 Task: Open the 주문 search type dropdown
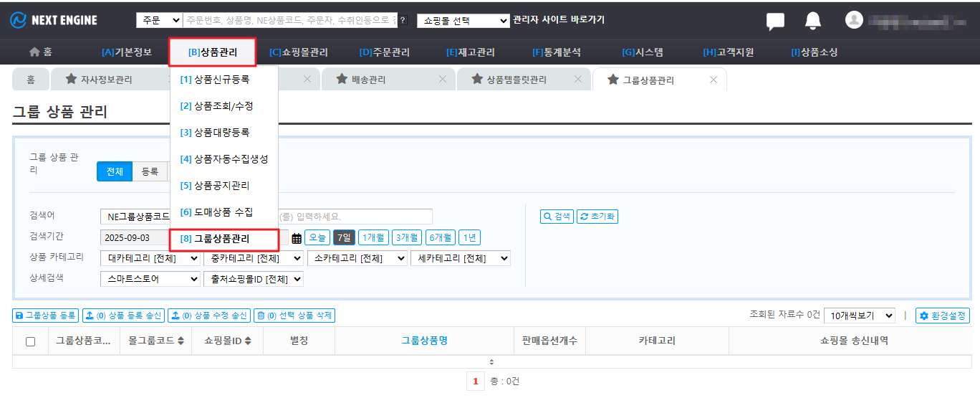coord(159,21)
